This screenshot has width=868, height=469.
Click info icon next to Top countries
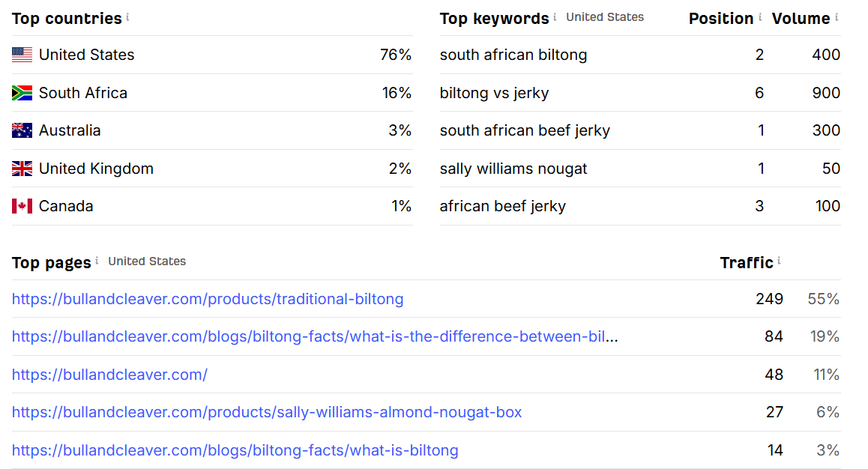point(127,16)
